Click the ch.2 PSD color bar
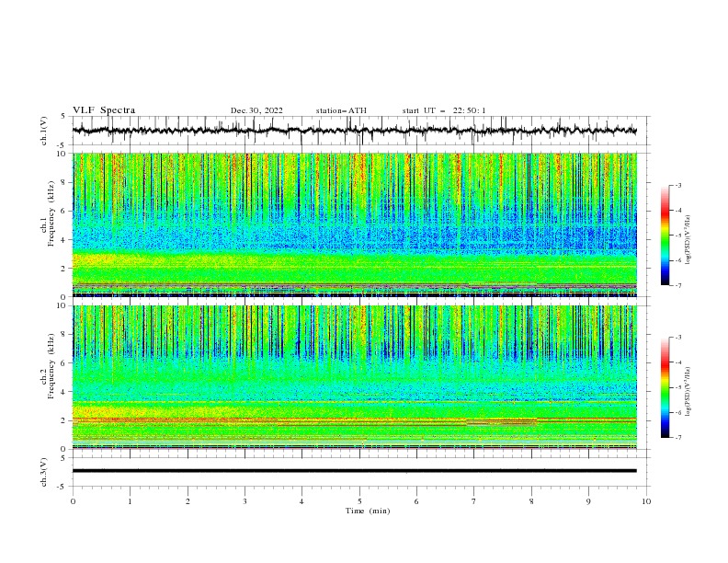 pos(665,387)
